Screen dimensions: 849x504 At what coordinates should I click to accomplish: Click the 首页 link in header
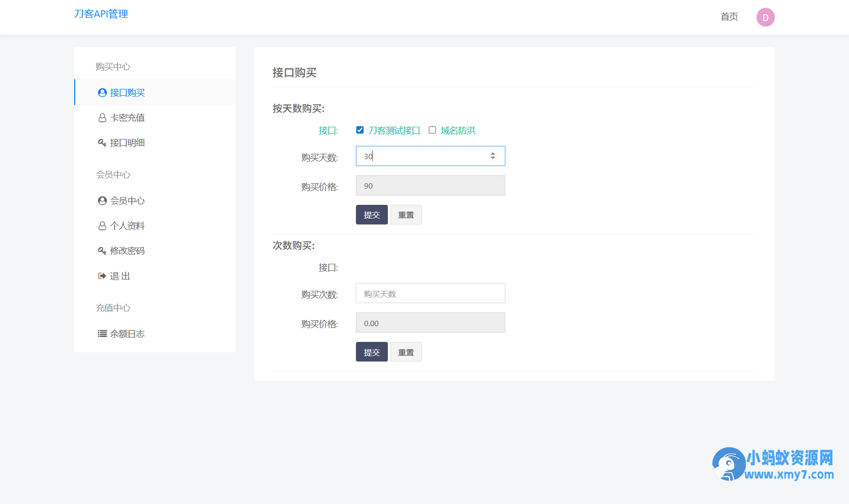[729, 17]
